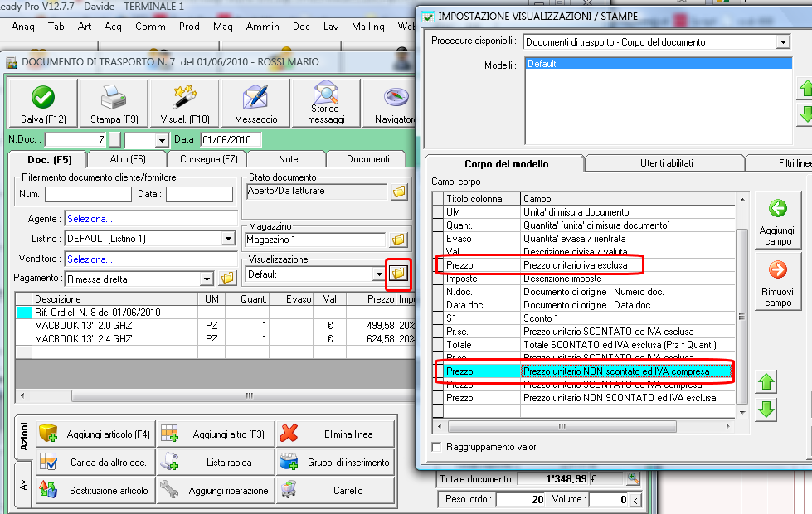
Task: Click Carrello shopping cart button
Action: (335, 490)
